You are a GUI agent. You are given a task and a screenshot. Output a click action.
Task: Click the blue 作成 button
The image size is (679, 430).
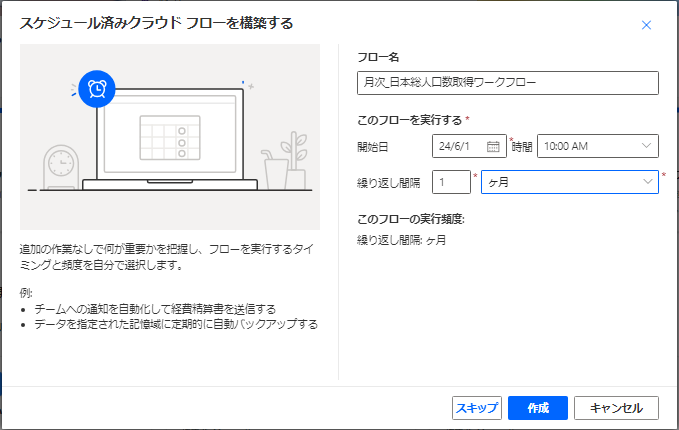[538, 408]
